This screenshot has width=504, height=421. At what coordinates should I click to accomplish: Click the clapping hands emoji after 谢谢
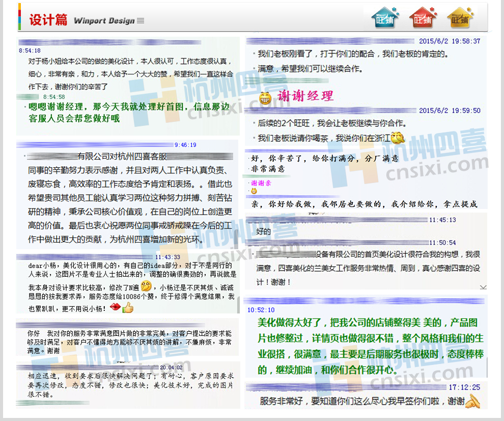click(472, 401)
